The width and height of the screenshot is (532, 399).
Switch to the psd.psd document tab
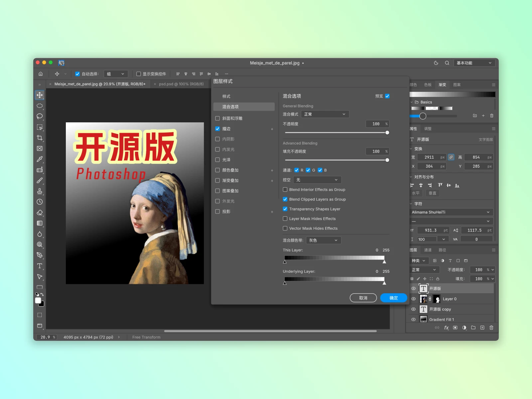[x=181, y=84]
